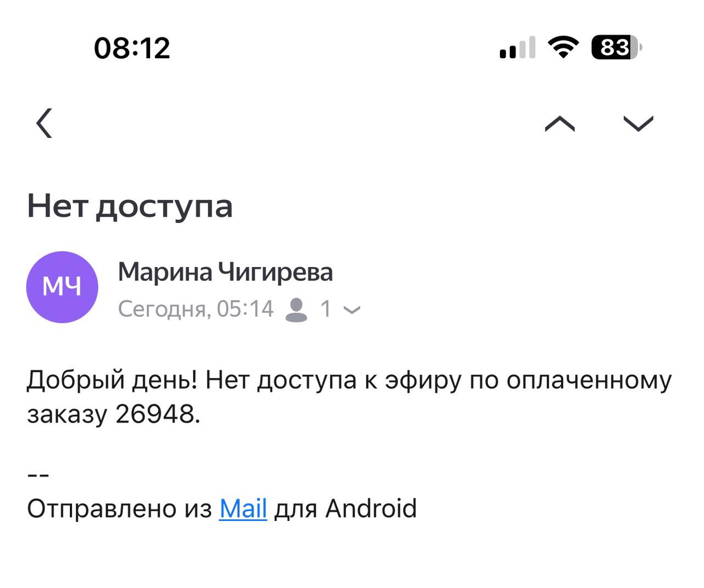The image size is (704, 588).
Task: Tap sender name Марина Чигирева
Action: pyautogui.click(x=225, y=272)
